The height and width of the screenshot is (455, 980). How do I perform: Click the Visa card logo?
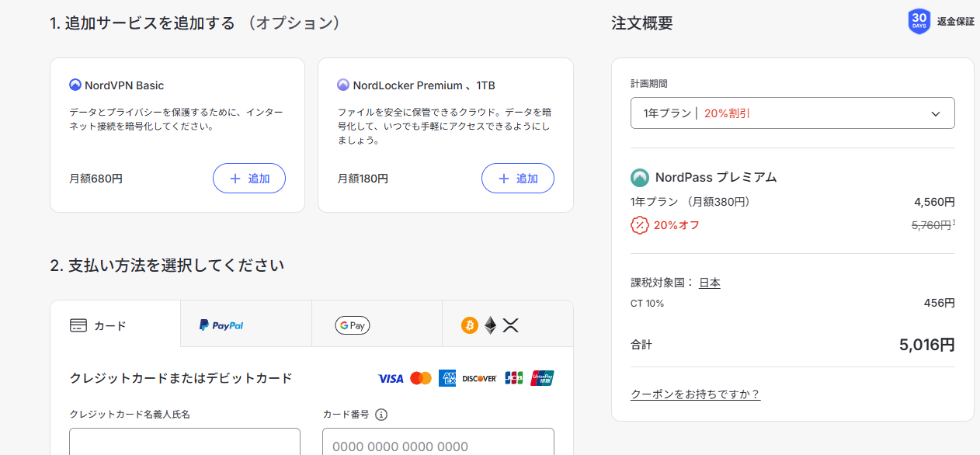(x=391, y=379)
